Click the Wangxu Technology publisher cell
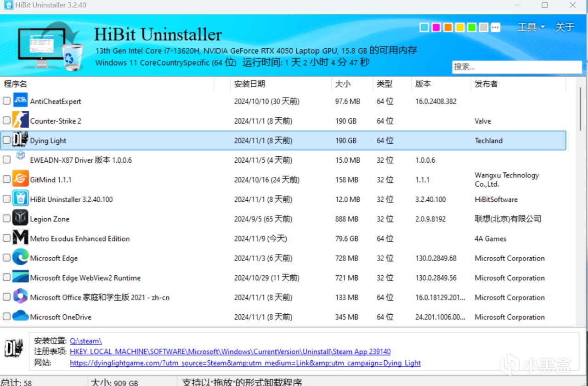 point(507,179)
